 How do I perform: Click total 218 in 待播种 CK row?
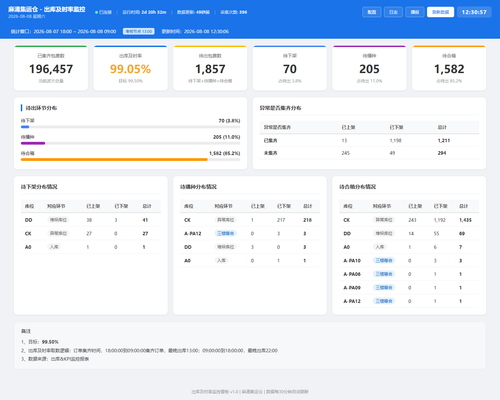pos(307,220)
